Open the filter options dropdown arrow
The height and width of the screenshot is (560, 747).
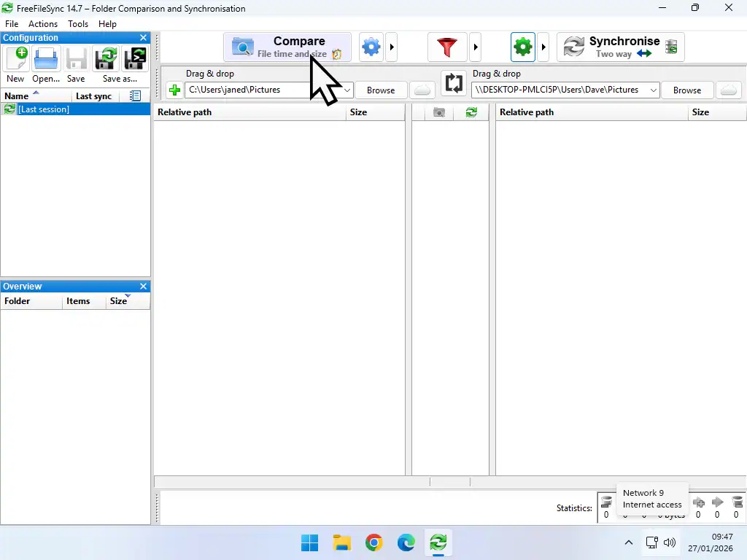coord(476,46)
